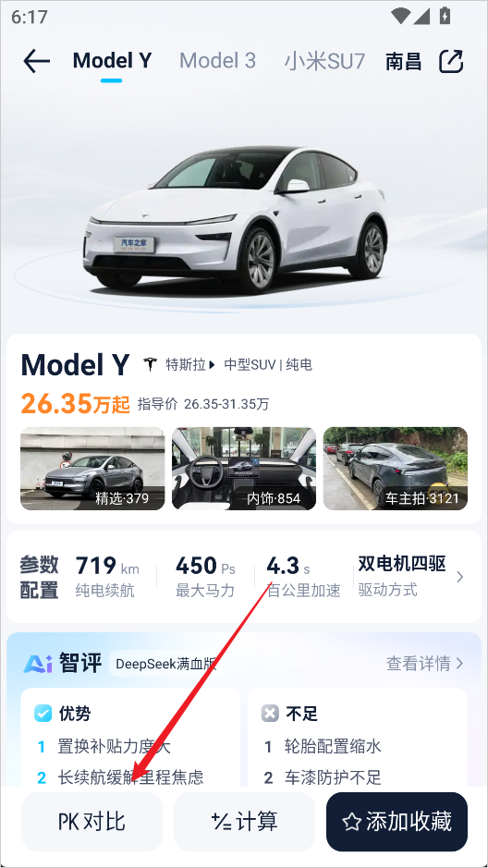Open the 车主拍·3121 owner photos thumbnail
488x868 pixels.
click(x=395, y=469)
